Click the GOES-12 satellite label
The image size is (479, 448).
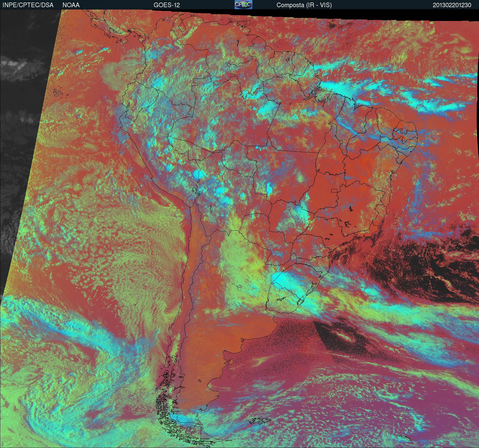click(166, 5)
